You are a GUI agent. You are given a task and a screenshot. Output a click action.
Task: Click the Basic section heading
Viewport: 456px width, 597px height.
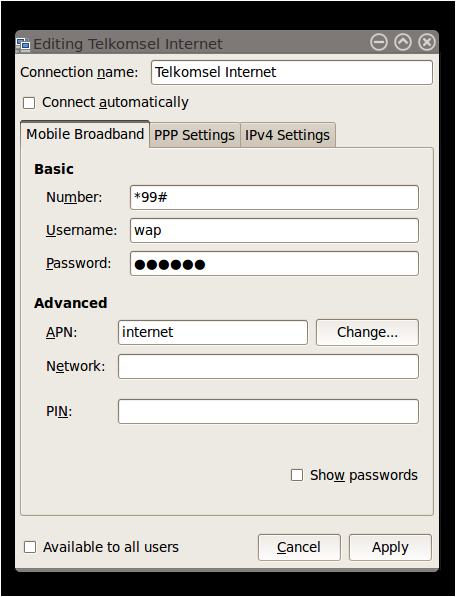point(54,169)
